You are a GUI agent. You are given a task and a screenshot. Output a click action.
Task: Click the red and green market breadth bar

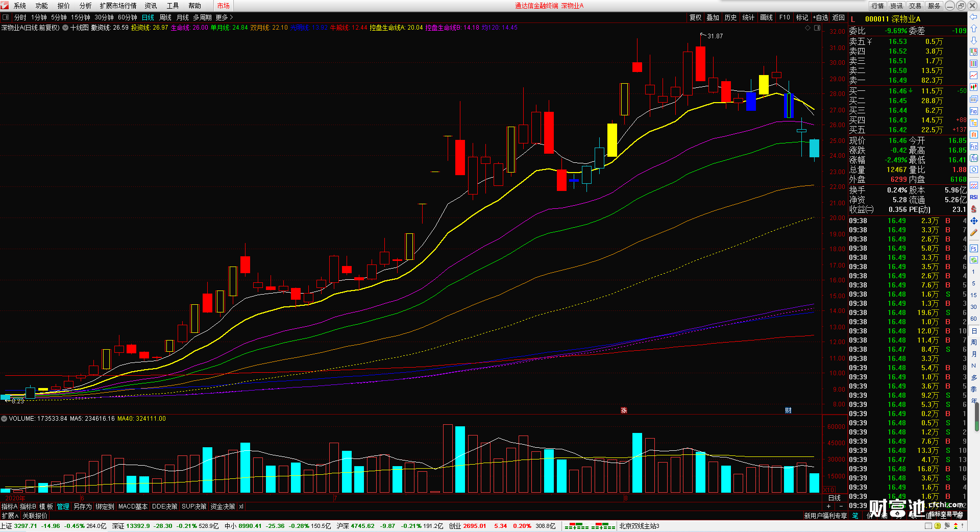589,526
